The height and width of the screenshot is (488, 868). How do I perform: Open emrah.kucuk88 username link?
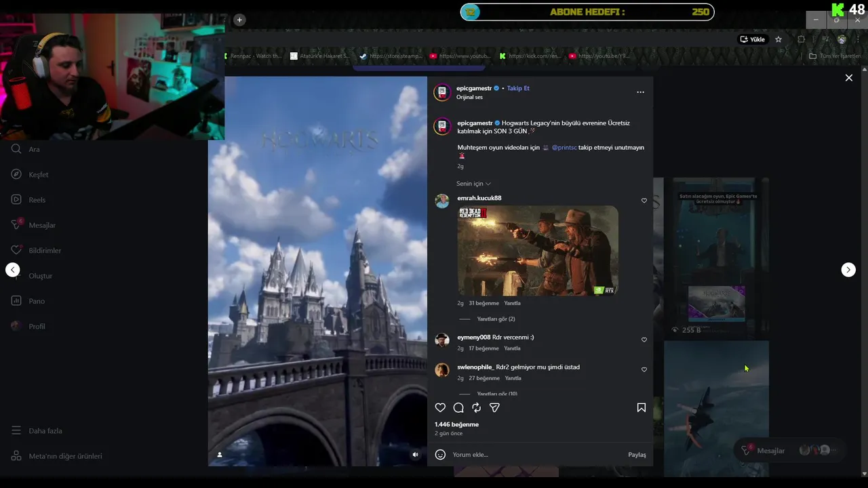coord(479,198)
